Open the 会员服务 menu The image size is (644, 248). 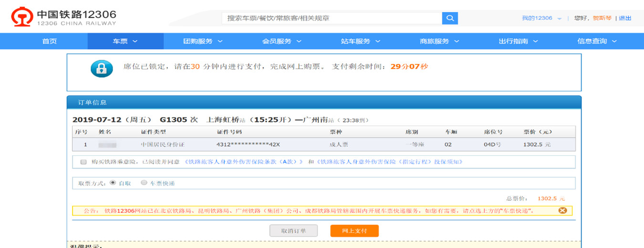pos(281,41)
